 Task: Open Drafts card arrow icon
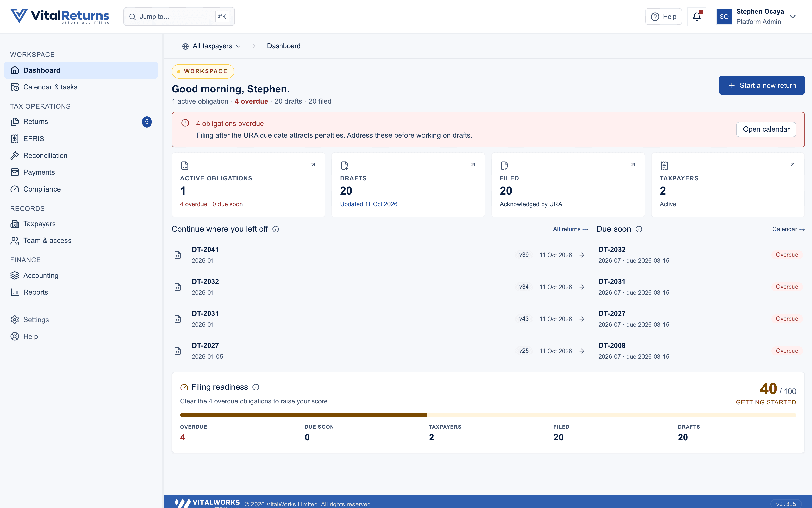(473, 165)
